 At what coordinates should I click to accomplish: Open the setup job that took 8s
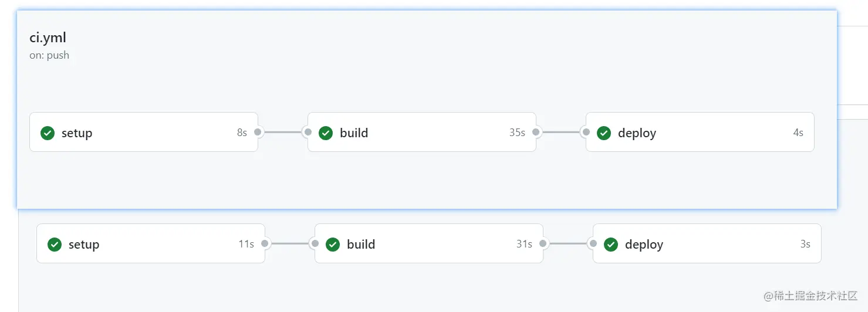pyautogui.click(x=144, y=132)
